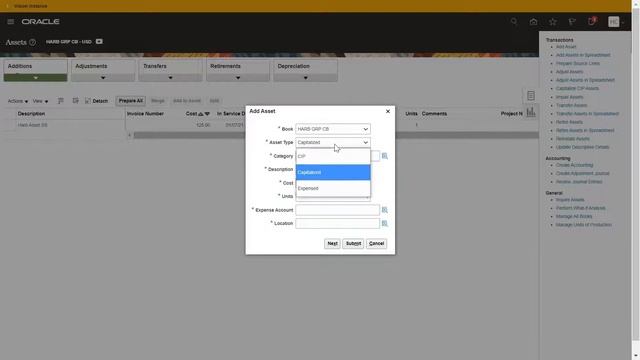
Task: Click the Location input field
Action: click(x=338, y=223)
